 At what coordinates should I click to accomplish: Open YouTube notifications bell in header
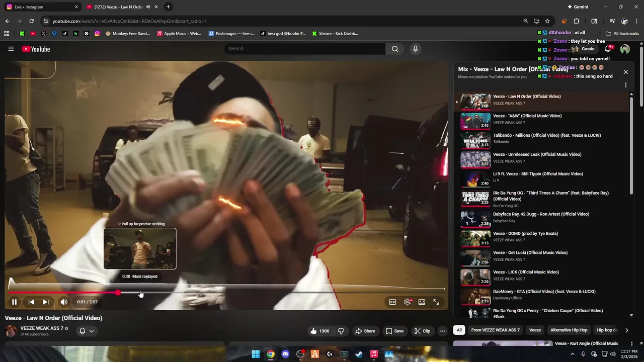point(608,49)
